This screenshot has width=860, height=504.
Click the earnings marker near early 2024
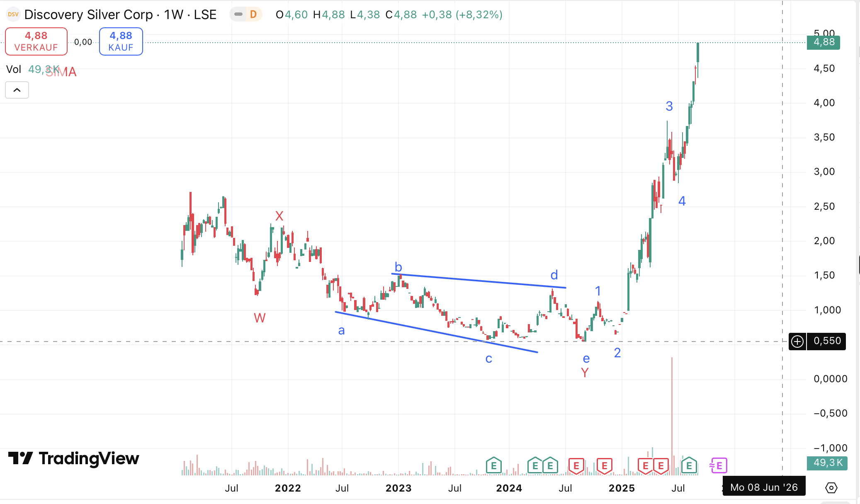[493, 465]
